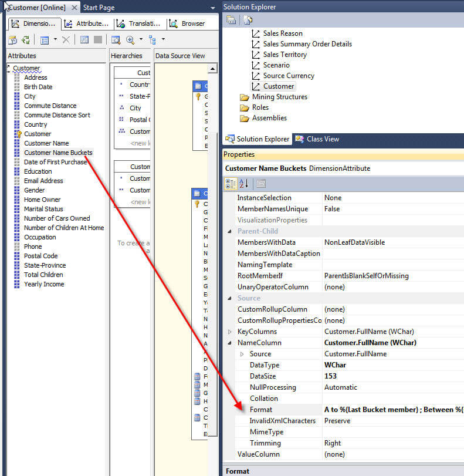Select Sales Territory dimension in Solution Explorer
Viewport: 464px width, 476px height.
(x=285, y=55)
